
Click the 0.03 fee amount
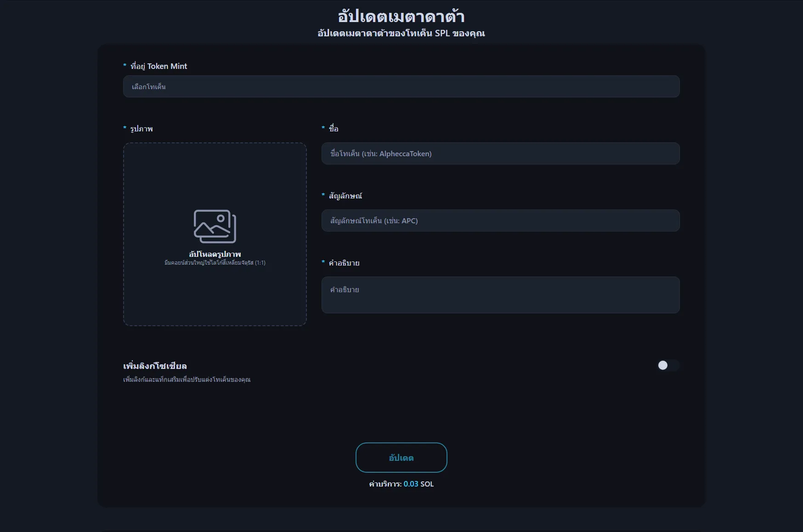pyautogui.click(x=411, y=484)
